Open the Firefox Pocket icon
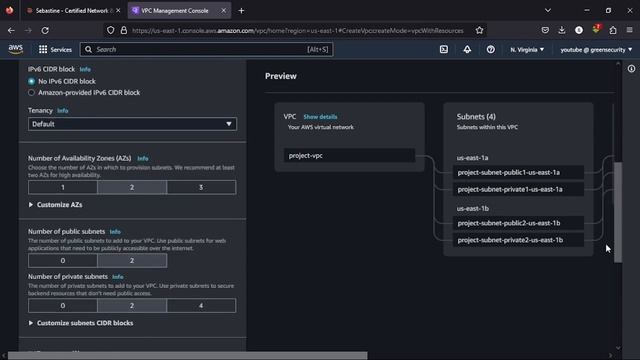The image size is (640, 360). [x=545, y=30]
